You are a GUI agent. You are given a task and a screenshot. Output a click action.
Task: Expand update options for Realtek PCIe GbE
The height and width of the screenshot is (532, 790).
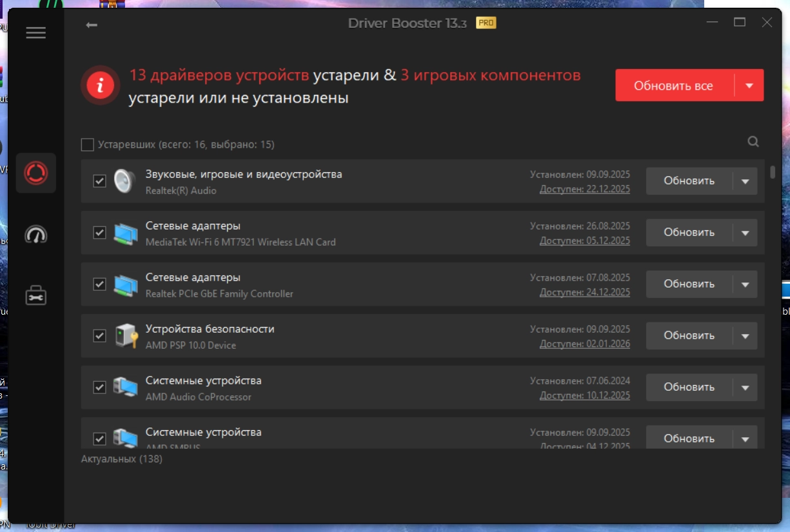[x=745, y=284]
